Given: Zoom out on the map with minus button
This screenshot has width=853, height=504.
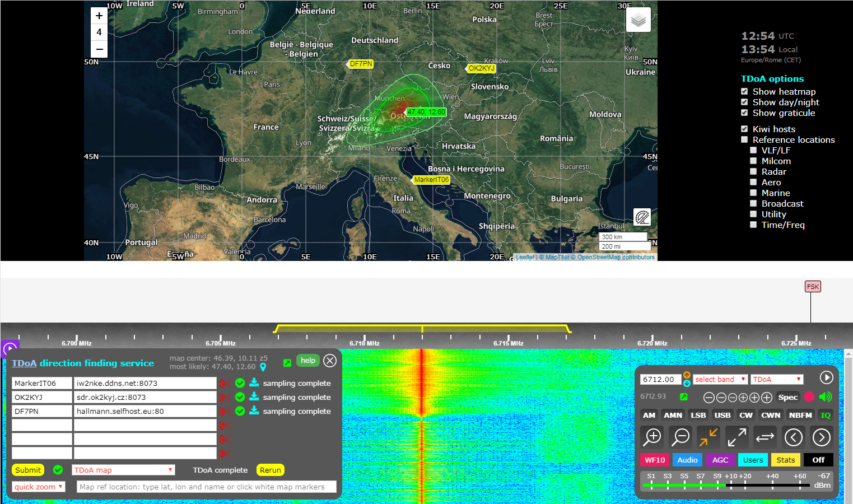Looking at the screenshot, I should coord(99,49).
